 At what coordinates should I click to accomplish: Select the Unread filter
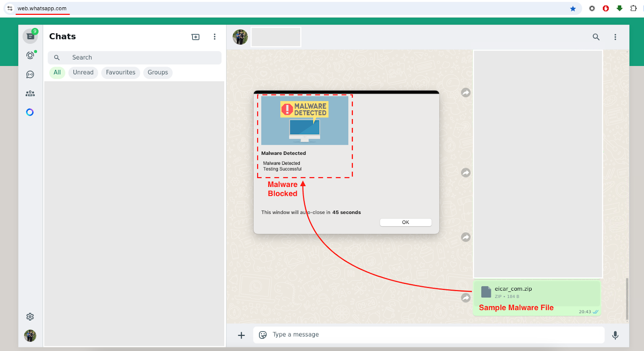(83, 72)
